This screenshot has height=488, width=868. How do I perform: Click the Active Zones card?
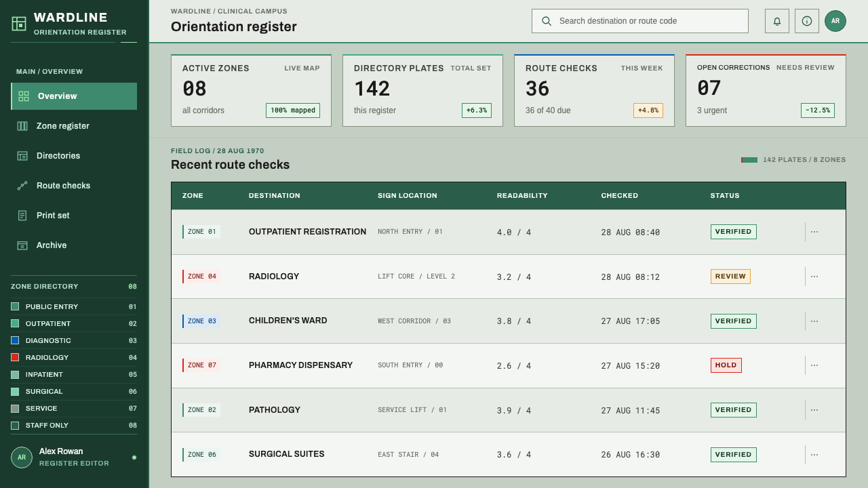pos(251,90)
